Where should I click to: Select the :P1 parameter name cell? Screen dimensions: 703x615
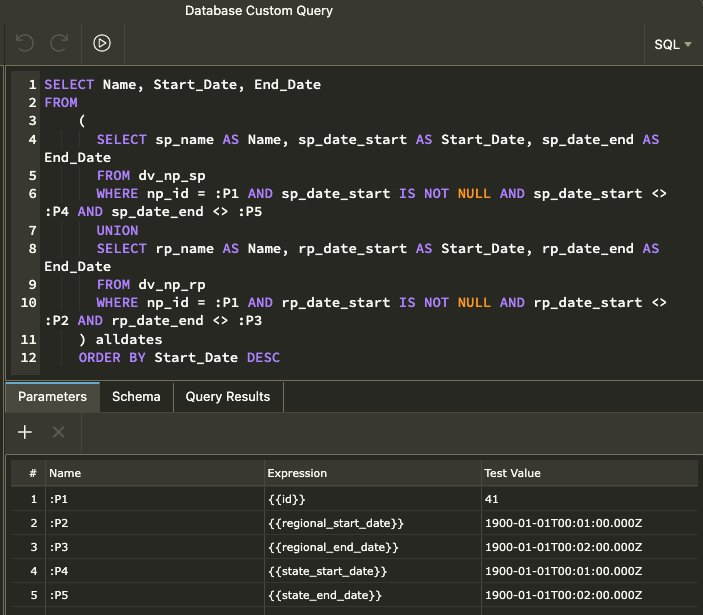coord(155,499)
